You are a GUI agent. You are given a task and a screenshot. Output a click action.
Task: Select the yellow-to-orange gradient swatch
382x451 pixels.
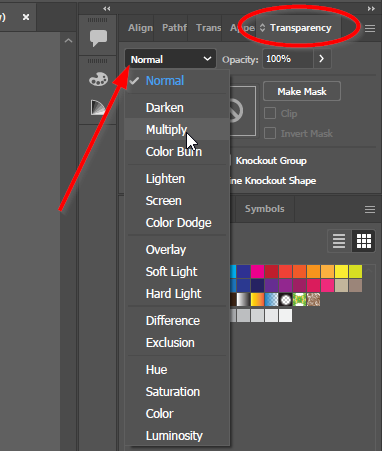pyautogui.click(x=257, y=300)
